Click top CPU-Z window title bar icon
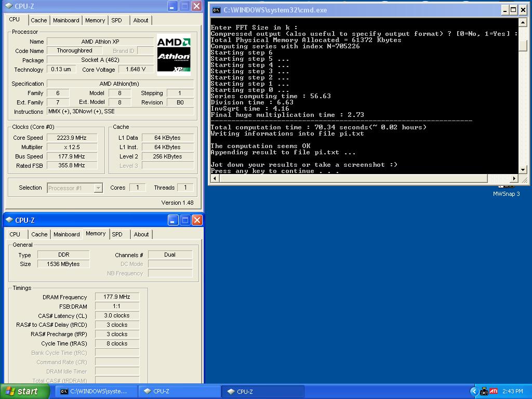 [x=9, y=6]
